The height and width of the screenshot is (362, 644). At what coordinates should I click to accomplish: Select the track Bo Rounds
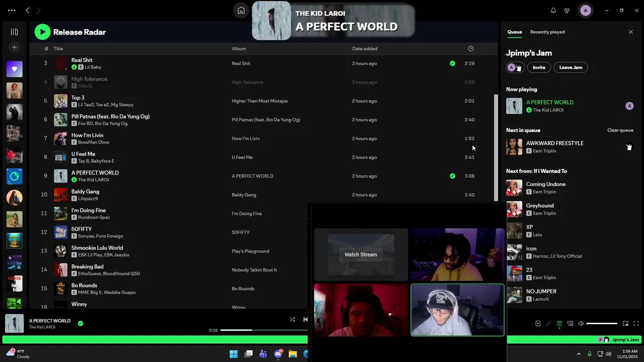tap(84, 285)
